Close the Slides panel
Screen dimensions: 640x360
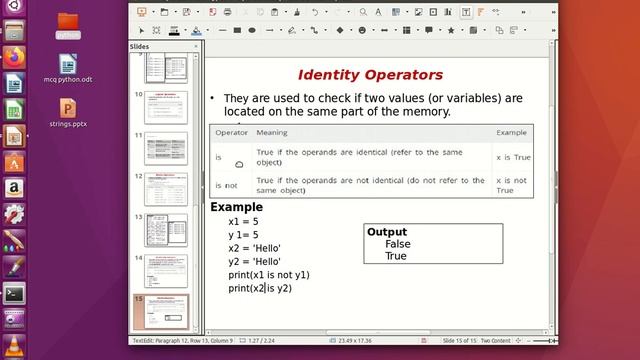[x=196, y=47]
